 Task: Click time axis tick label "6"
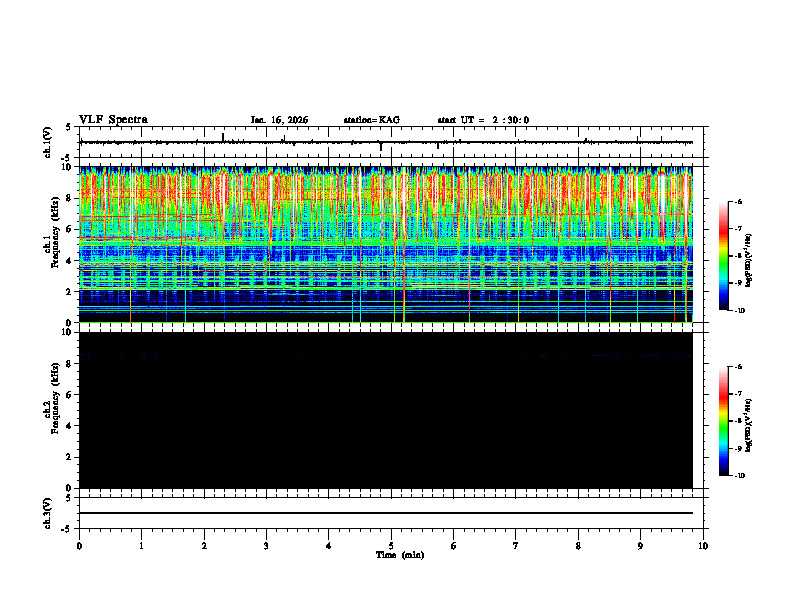coord(454,546)
